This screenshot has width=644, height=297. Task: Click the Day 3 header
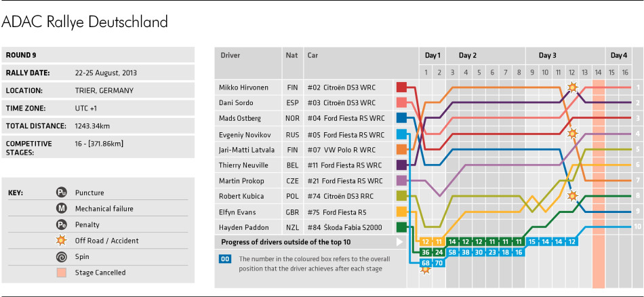[x=548, y=56]
